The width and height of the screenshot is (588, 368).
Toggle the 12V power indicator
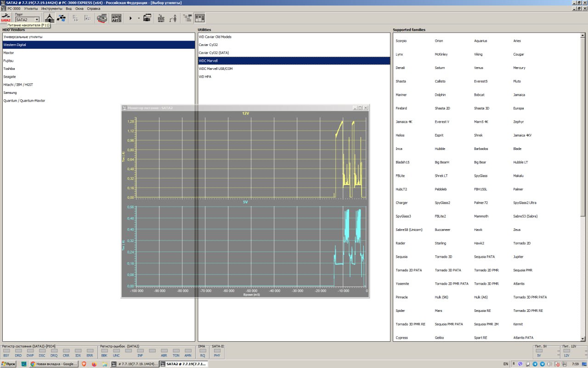566,351
